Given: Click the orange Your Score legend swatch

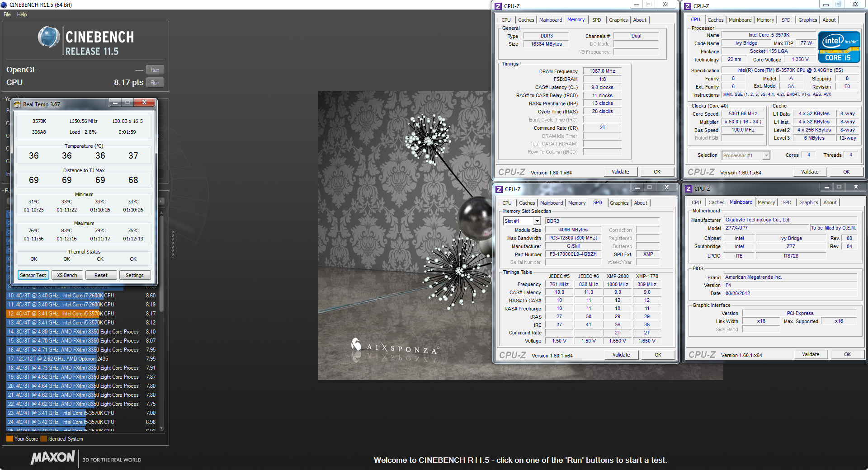Looking at the screenshot, I should tap(9, 438).
